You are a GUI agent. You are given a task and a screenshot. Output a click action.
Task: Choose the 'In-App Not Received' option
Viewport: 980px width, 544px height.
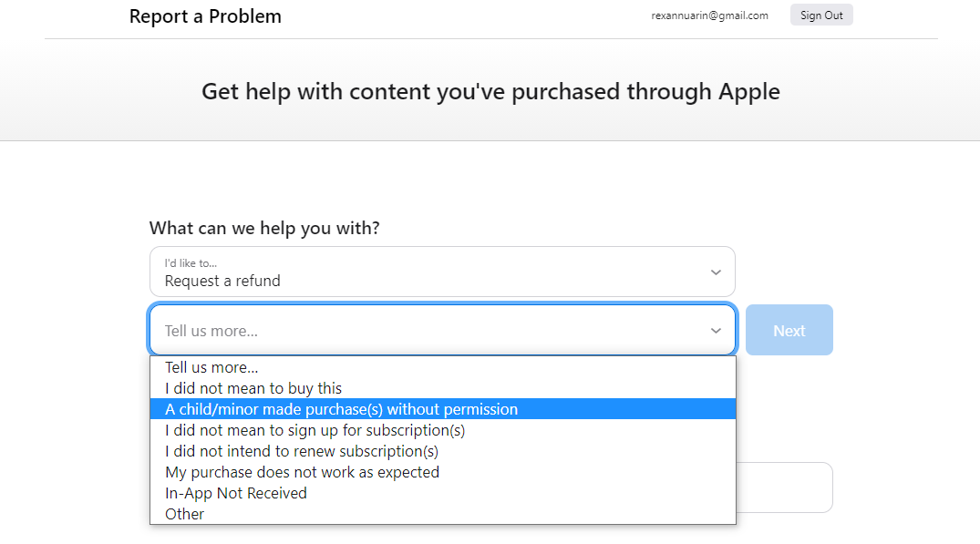coord(235,493)
